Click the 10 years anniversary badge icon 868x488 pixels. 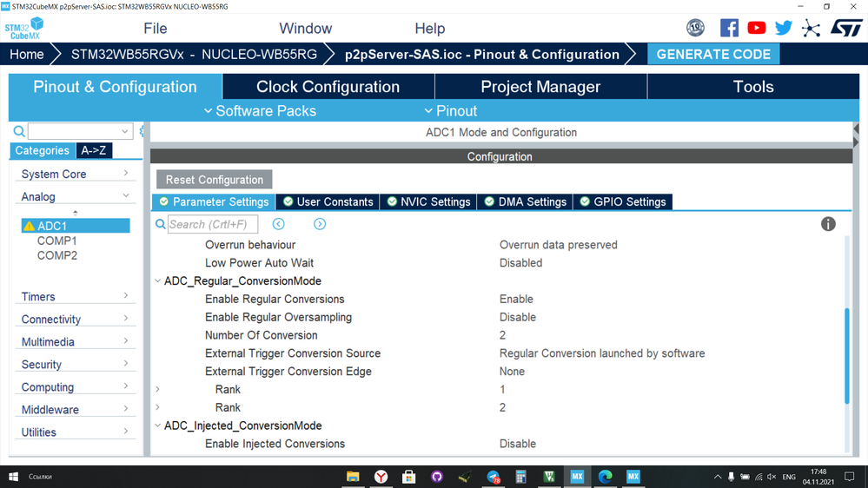pos(695,28)
